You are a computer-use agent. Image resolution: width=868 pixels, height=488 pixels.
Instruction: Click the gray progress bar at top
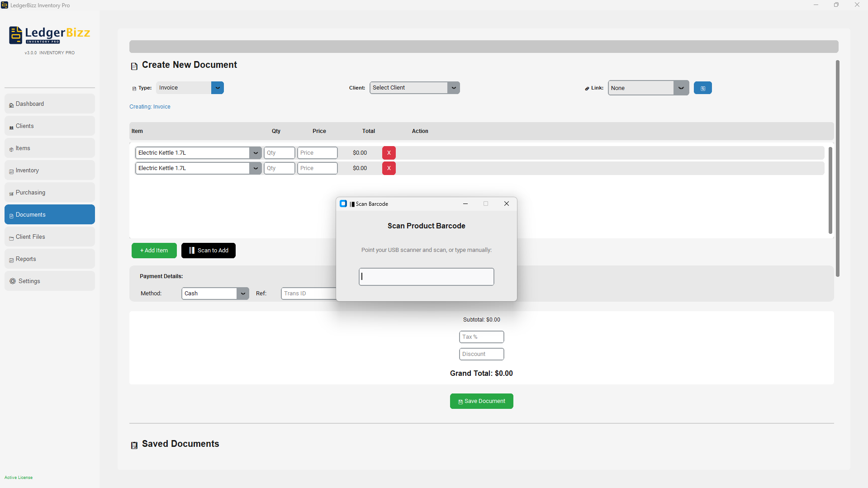click(x=484, y=47)
